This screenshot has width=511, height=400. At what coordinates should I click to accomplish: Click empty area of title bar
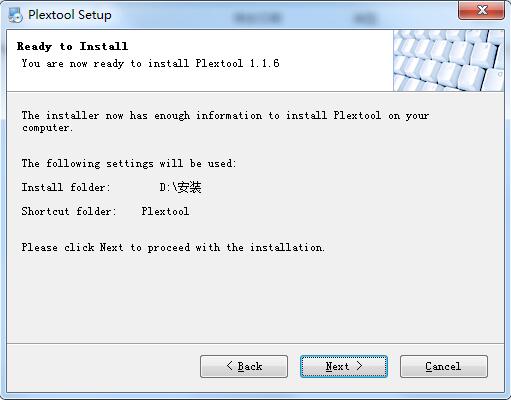pos(283,15)
